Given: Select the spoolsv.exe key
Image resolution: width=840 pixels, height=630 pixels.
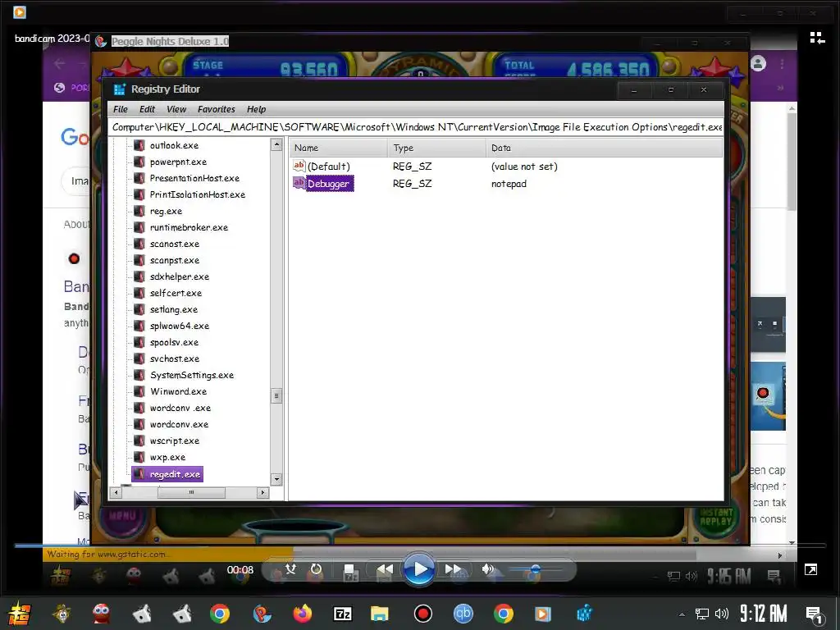Looking at the screenshot, I should (174, 342).
